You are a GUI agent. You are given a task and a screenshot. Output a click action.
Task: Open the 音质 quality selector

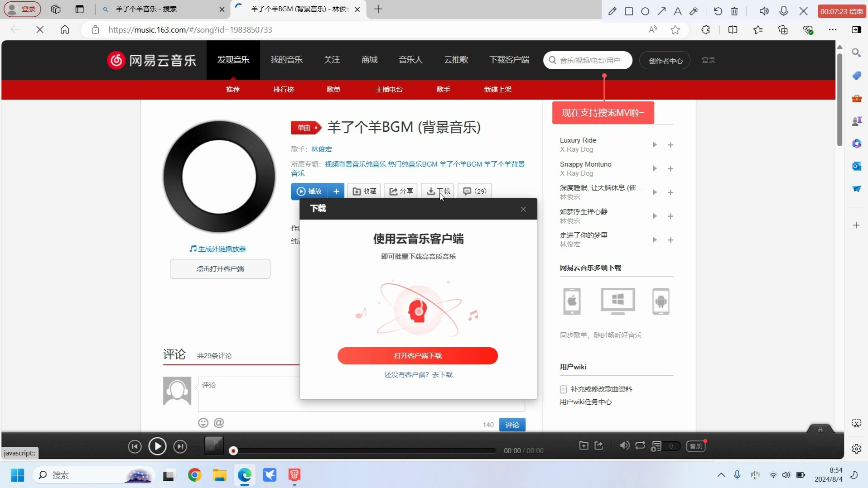point(695,446)
